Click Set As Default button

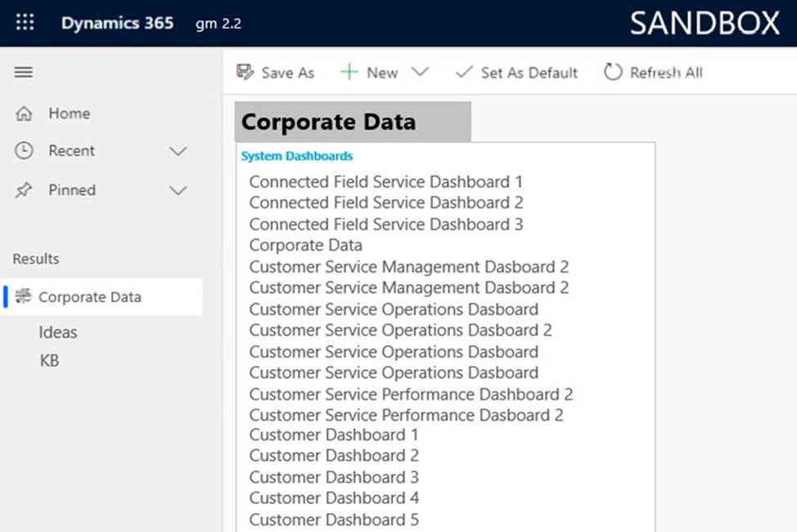pyautogui.click(x=516, y=72)
